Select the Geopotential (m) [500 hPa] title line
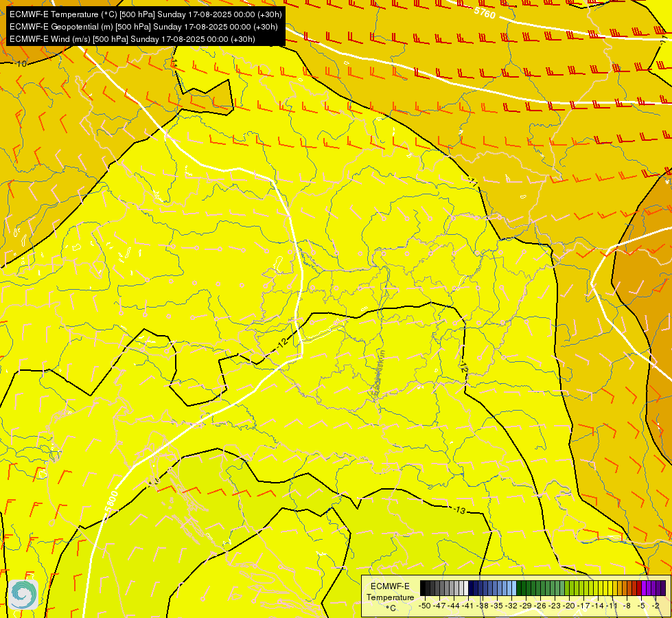The height and width of the screenshot is (618, 672). (143, 27)
